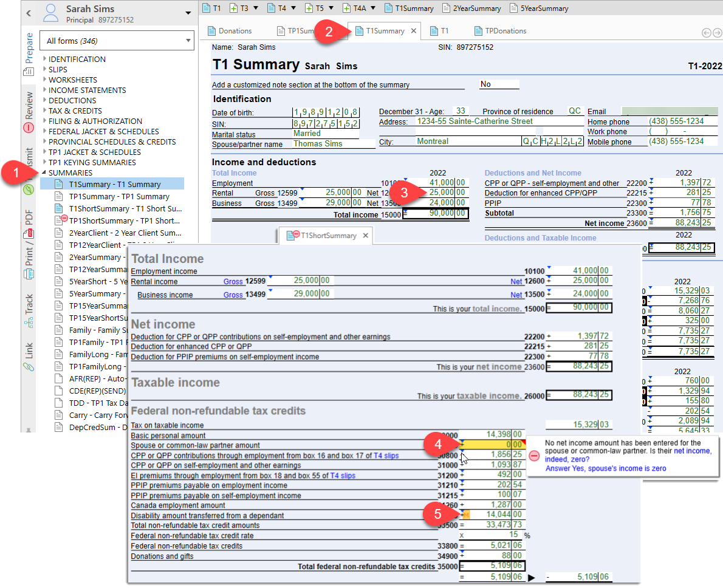
Task: Click override marker on Disability amount transferred row
Action: [465, 514]
